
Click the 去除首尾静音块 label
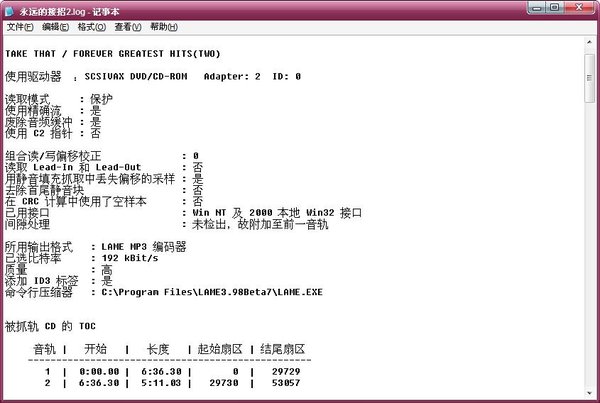44,190
